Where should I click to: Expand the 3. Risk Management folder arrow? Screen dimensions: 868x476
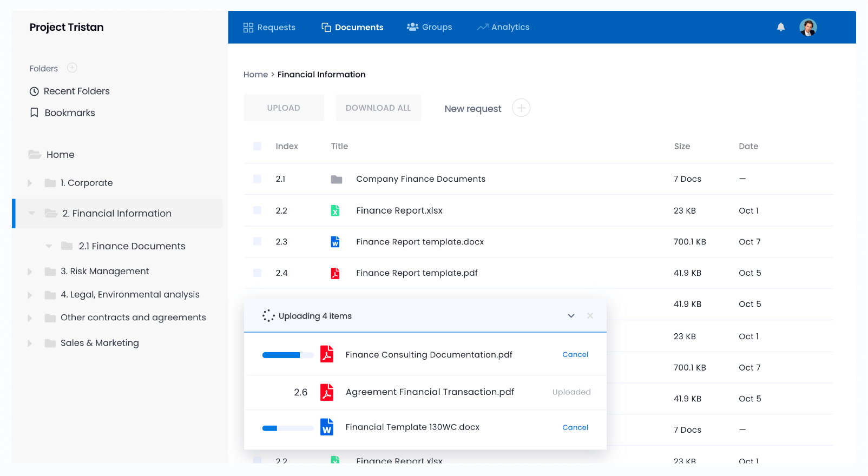tap(30, 272)
